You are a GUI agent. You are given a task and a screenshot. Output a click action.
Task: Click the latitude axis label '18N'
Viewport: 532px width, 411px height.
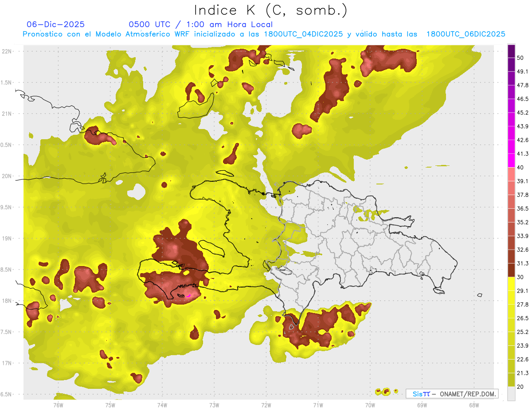tap(7, 301)
